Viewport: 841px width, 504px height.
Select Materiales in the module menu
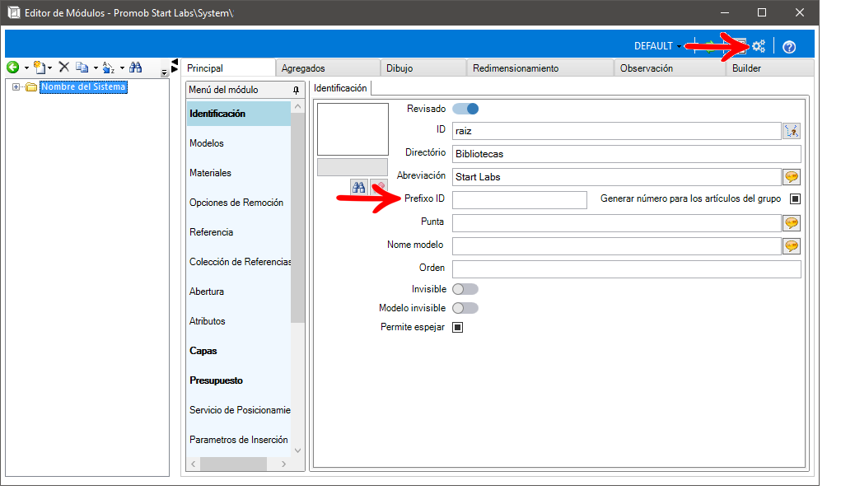coord(210,173)
